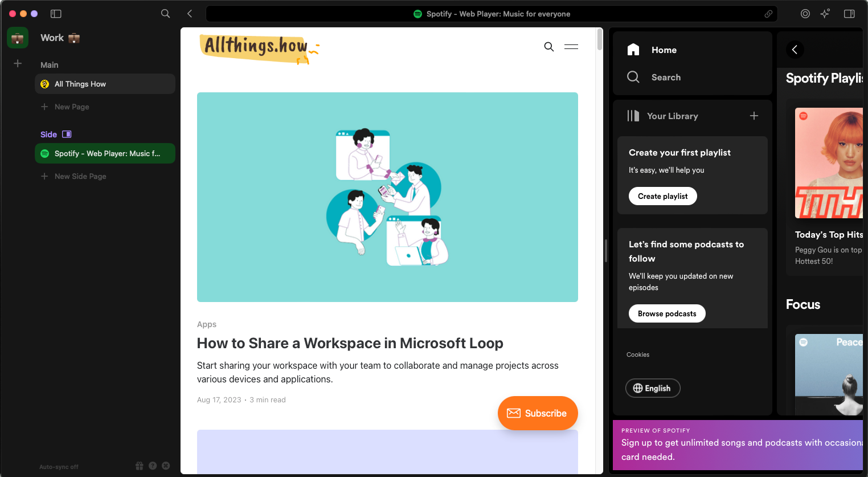
Task: Open the concentric circle focus icon
Action: click(805, 14)
